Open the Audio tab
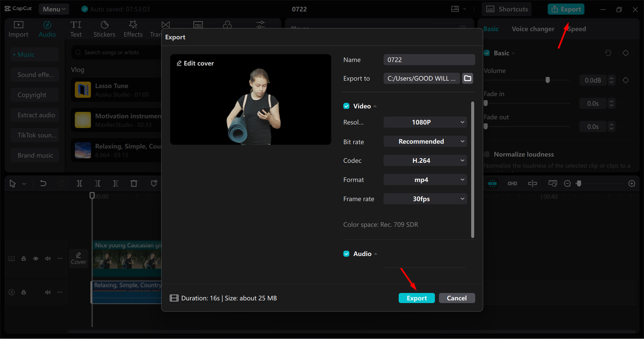The height and width of the screenshot is (339, 644). coord(47,29)
